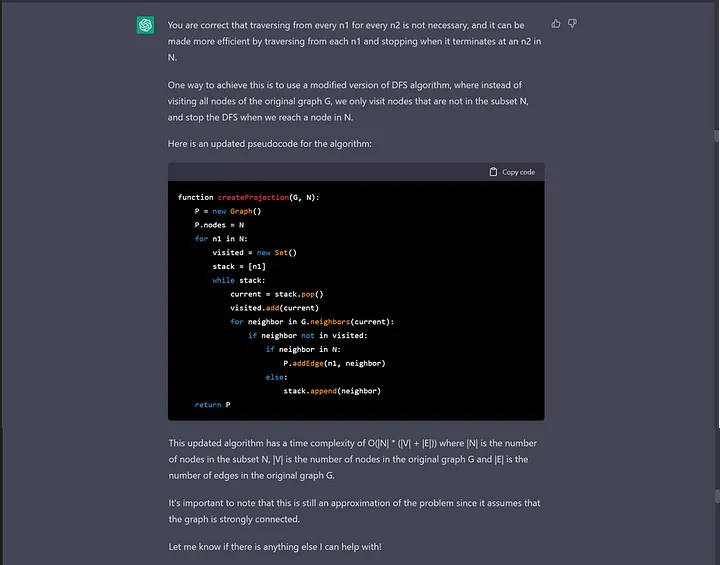Click the 'Here is an updated pseudocode' sentence
Image resolution: width=720 pixels, height=565 pixels.
coord(270,144)
